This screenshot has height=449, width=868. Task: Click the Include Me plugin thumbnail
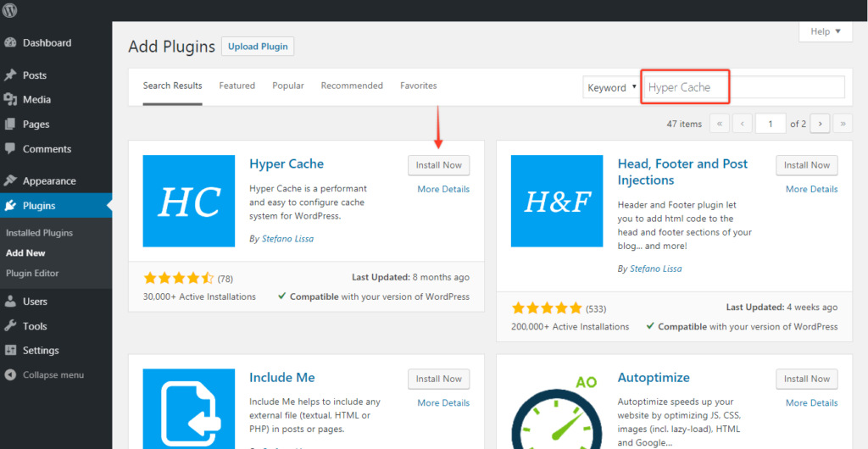[189, 408]
